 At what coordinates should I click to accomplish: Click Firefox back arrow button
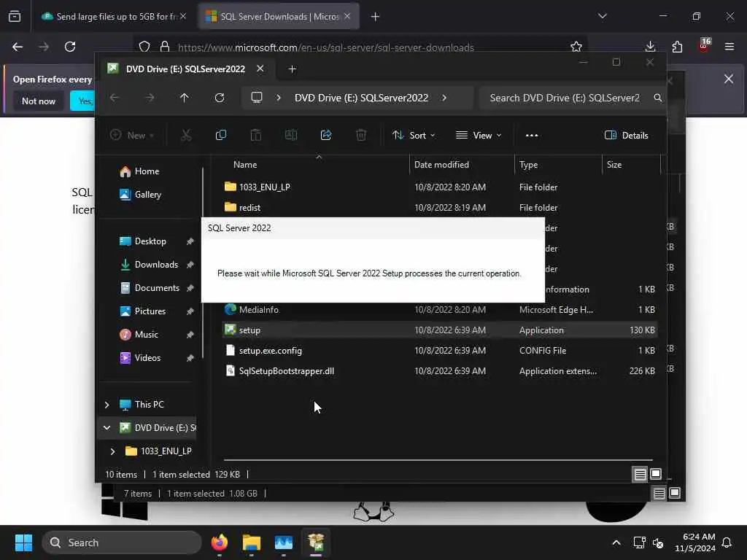(18, 47)
